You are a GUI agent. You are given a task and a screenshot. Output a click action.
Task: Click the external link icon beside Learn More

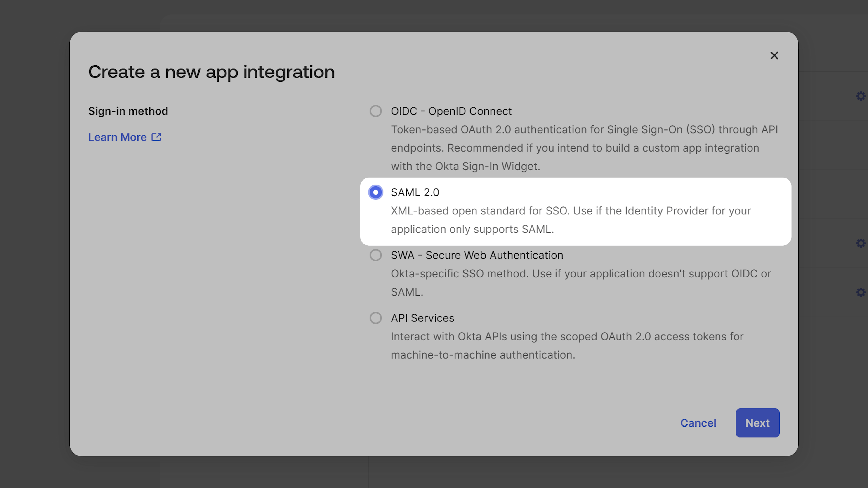tap(156, 137)
